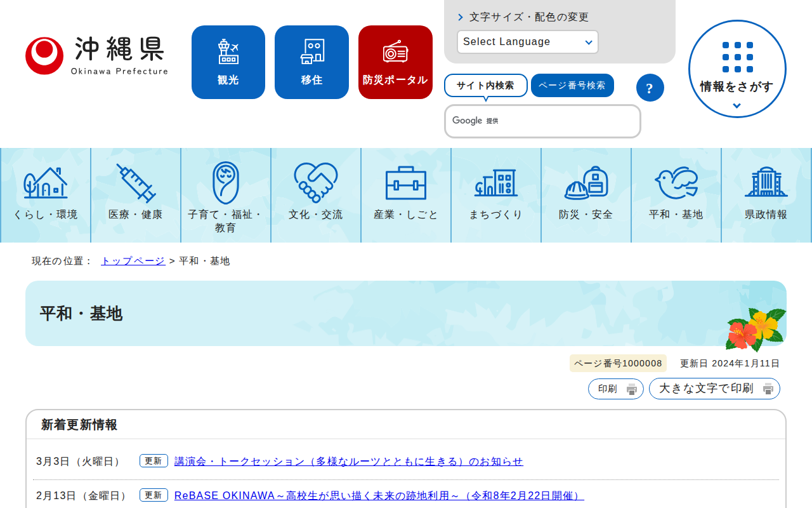This screenshot has width=812, height=508.
Task: Open the 平和・基地 dove category
Action: click(676, 195)
